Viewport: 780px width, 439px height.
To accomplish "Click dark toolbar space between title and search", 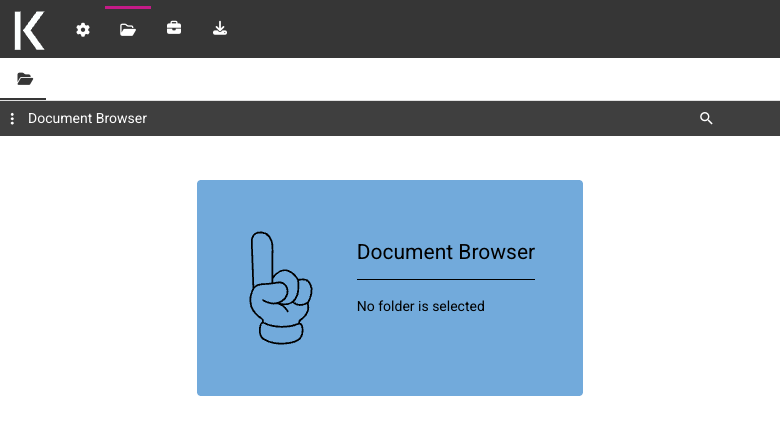I will coord(423,118).
